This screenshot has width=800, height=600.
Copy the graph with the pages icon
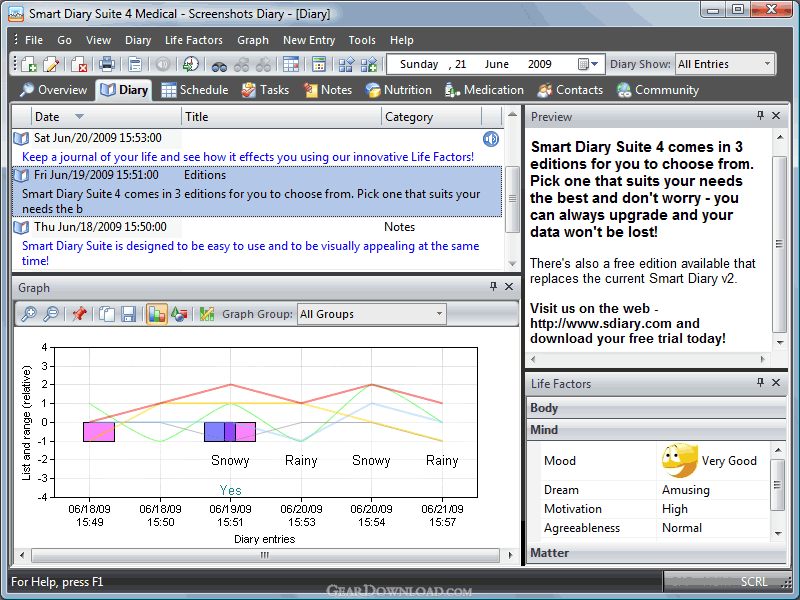107,314
